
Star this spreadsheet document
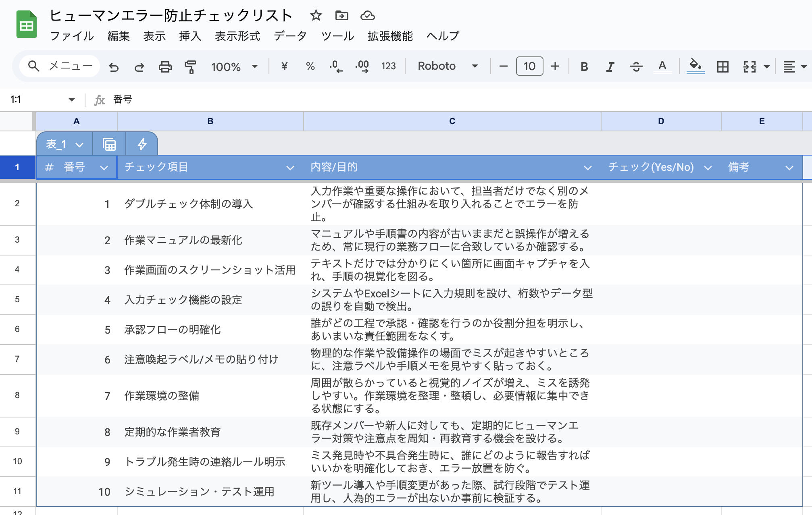click(x=316, y=16)
